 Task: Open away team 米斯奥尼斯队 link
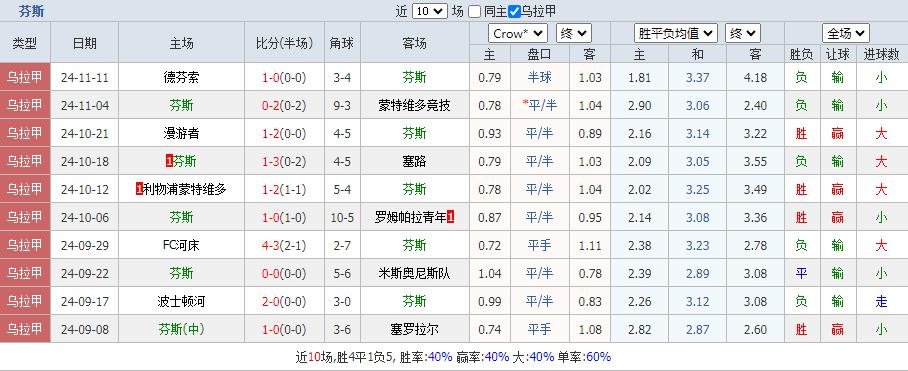click(415, 273)
